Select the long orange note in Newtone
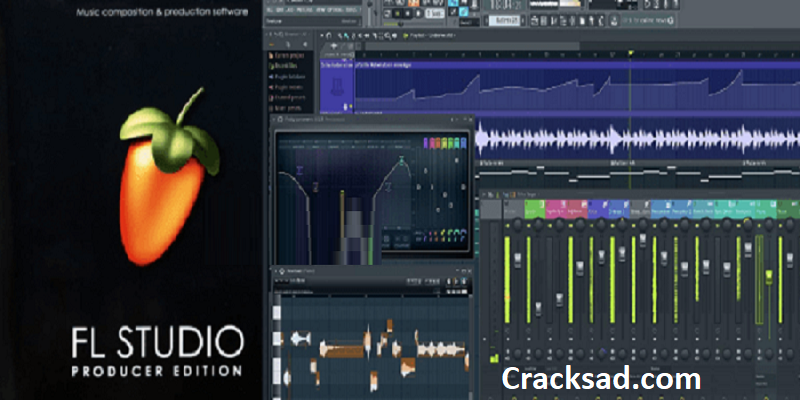This screenshot has height=400, width=800. pos(341,351)
